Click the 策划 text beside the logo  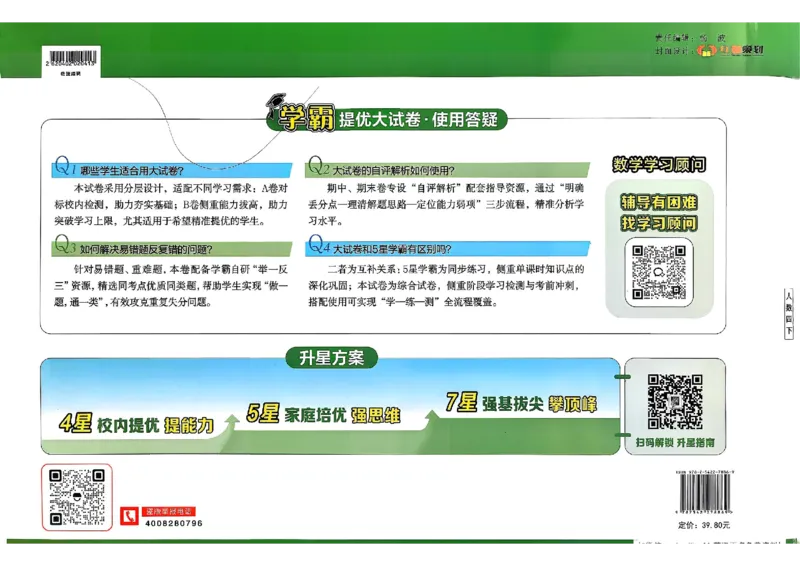click(x=752, y=50)
